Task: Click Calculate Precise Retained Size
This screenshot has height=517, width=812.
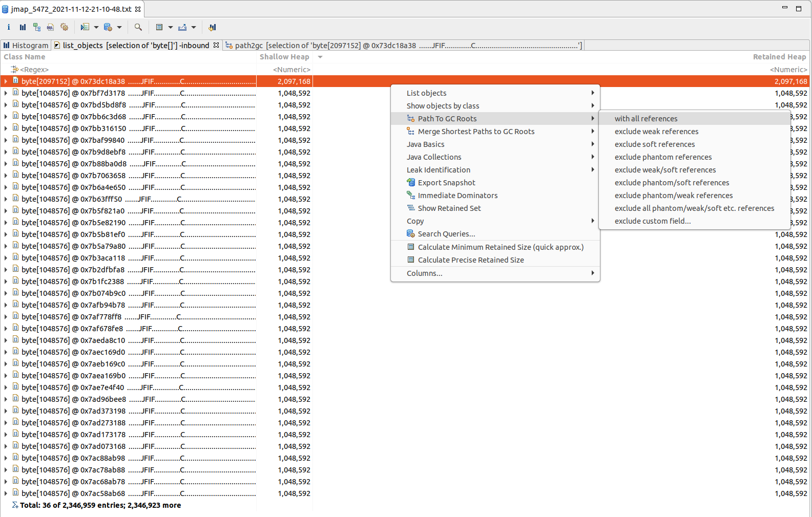Action: pyautogui.click(x=495, y=260)
